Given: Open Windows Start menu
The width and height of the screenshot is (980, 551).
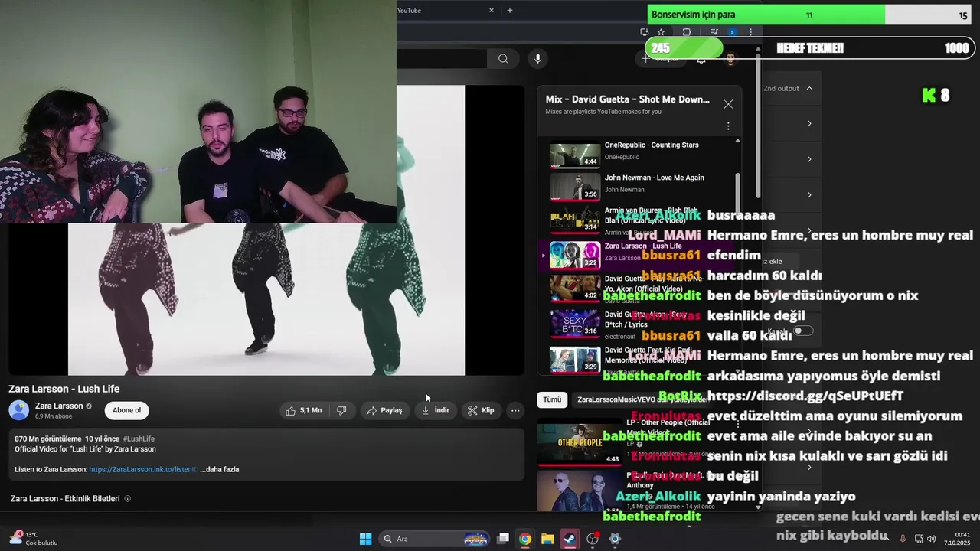Looking at the screenshot, I should 365,539.
